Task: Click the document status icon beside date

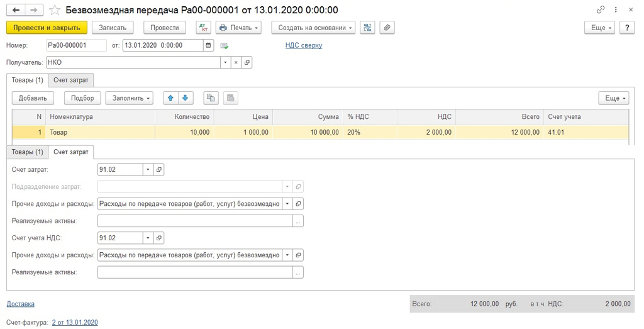Action: tap(225, 45)
